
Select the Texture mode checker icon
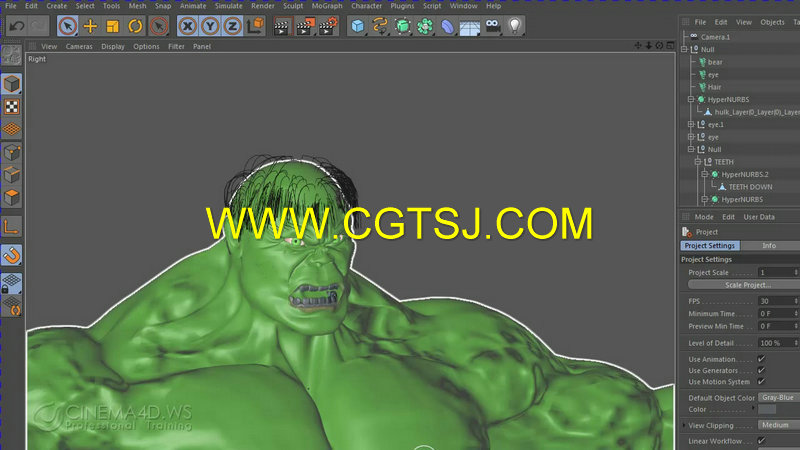[11, 107]
